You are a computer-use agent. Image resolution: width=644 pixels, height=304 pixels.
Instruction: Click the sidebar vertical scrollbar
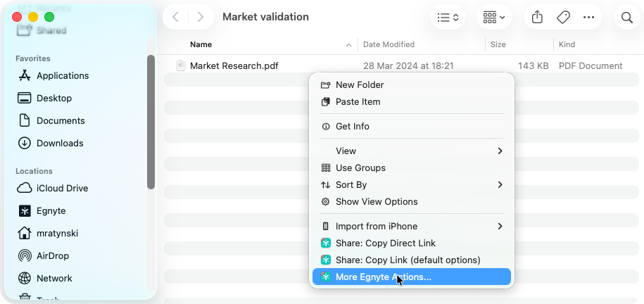point(151,122)
